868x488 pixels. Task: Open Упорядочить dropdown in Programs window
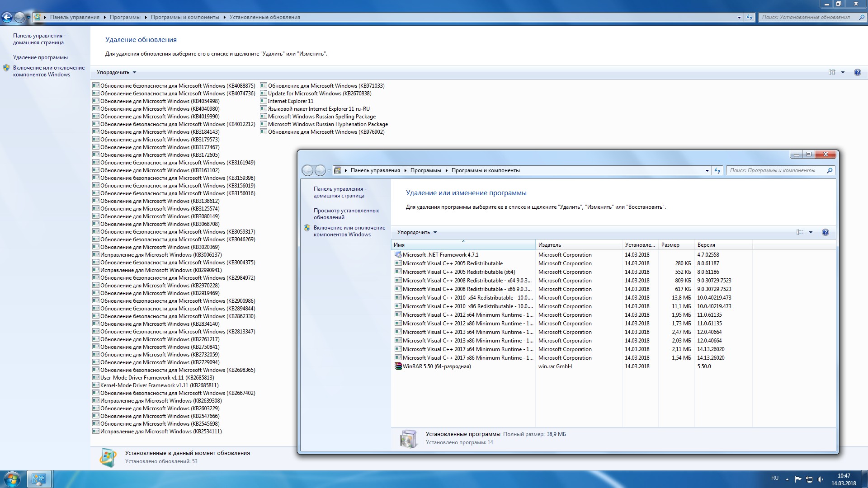(x=417, y=232)
